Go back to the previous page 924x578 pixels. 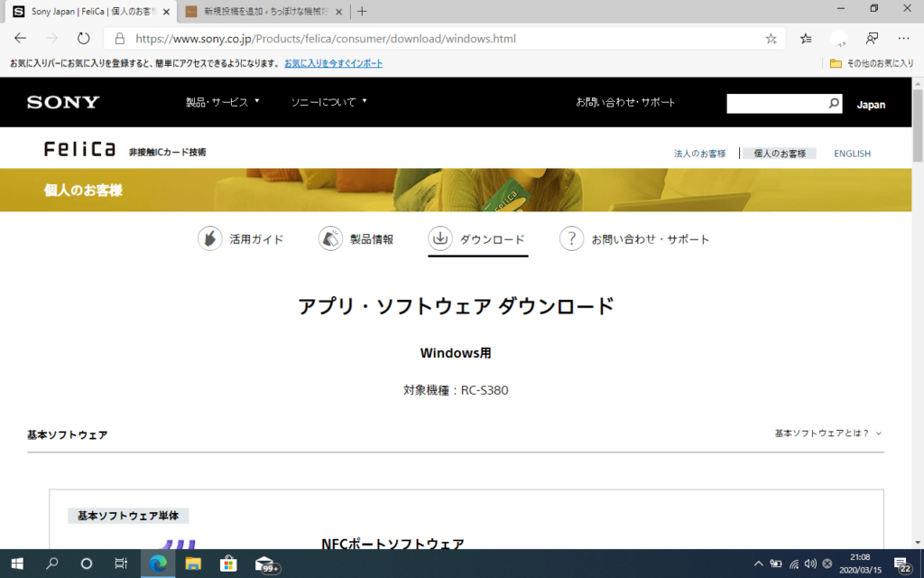(21, 38)
